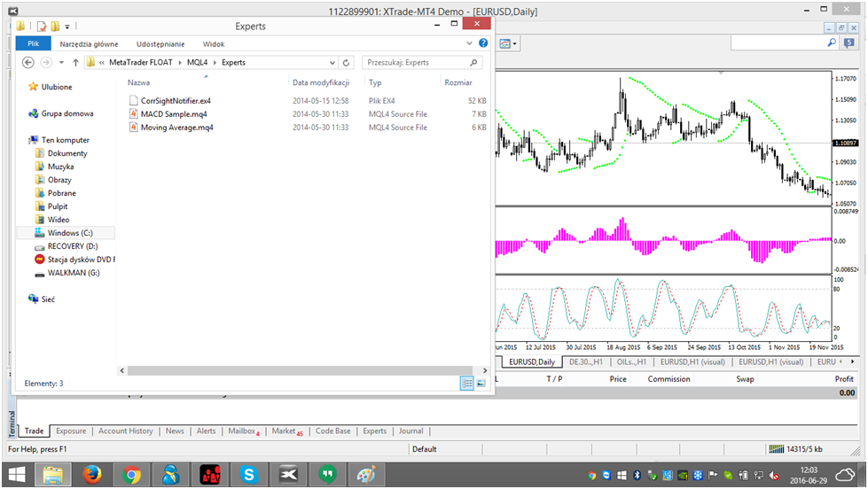Navigate back in Explorer
The image size is (868, 489).
click(27, 63)
